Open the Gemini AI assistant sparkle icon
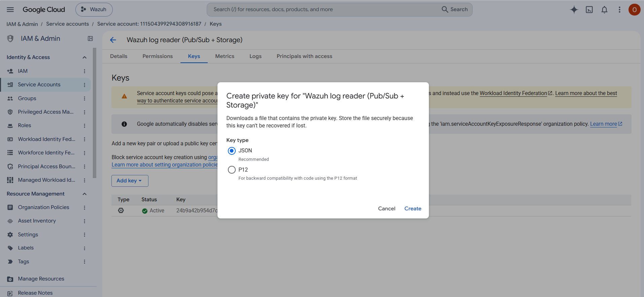 574,9
